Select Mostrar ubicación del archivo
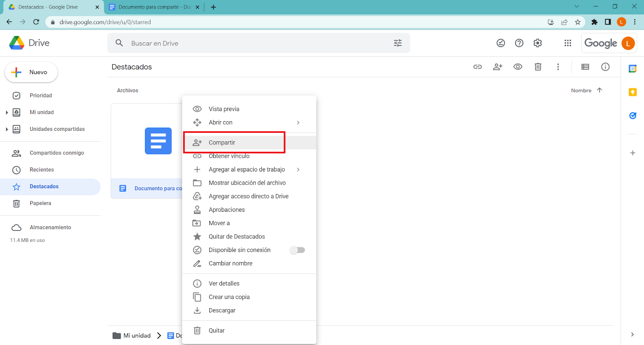This screenshot has width=644, height=345. tap(249, 183)
